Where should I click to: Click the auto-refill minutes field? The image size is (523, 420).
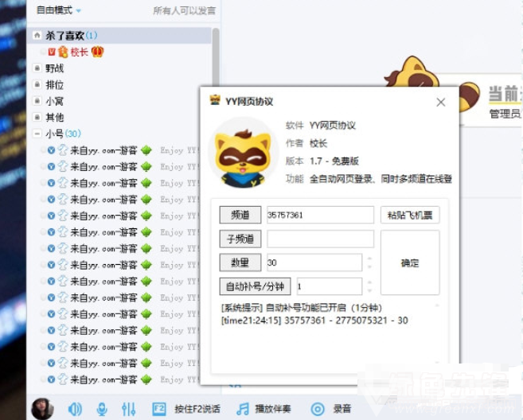tap(330, 286)
